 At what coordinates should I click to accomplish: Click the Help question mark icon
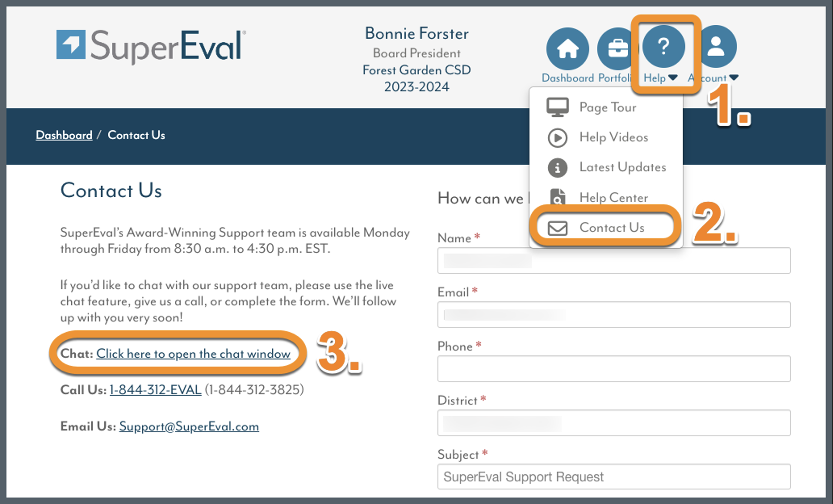663,46
